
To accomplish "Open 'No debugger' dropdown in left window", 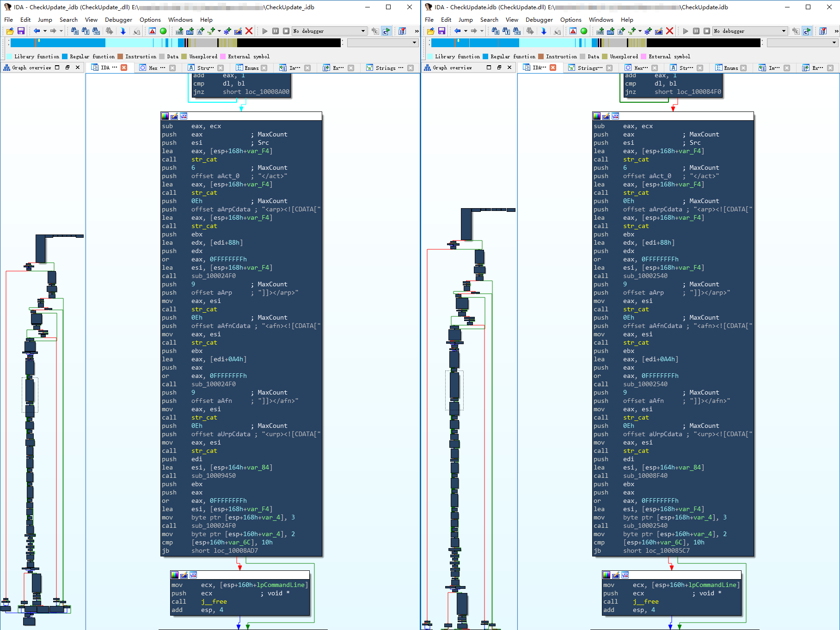I will coord(329,31).
